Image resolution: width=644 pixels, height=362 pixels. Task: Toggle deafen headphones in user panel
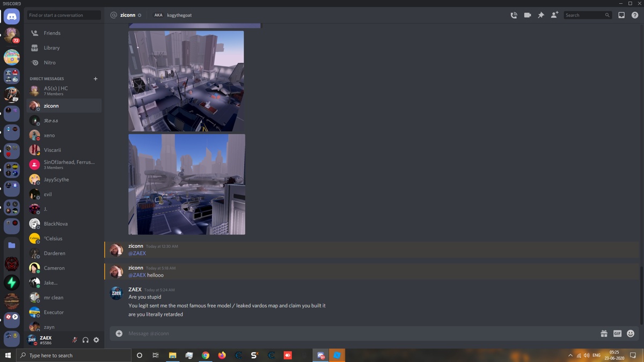[x=85, y=340]
